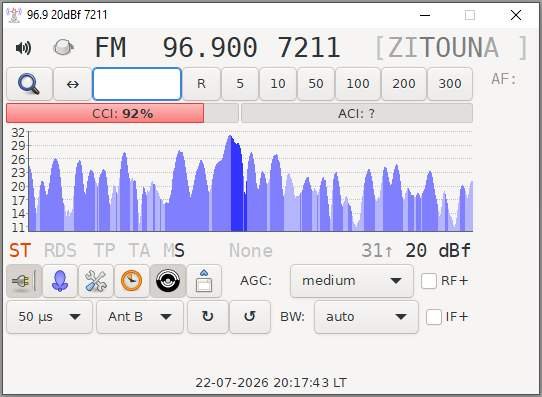Open the 50 µs de-emphasis dropdown
Screen dimensions: 542x397
[49, 317]
